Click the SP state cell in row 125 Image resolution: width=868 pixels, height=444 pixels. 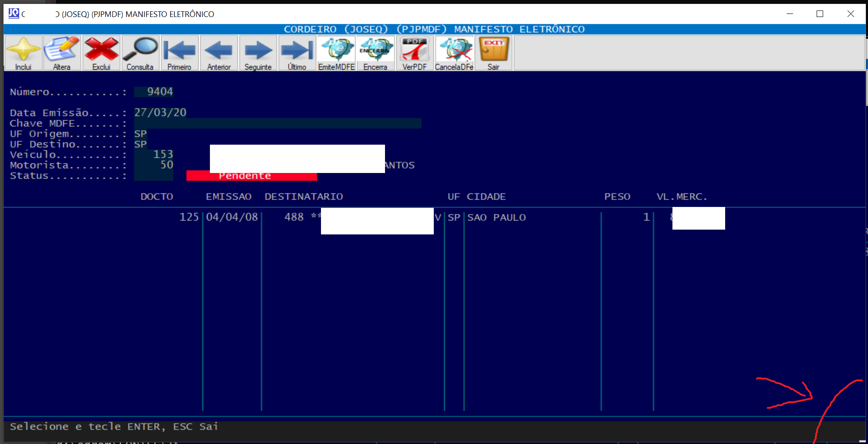454,217
